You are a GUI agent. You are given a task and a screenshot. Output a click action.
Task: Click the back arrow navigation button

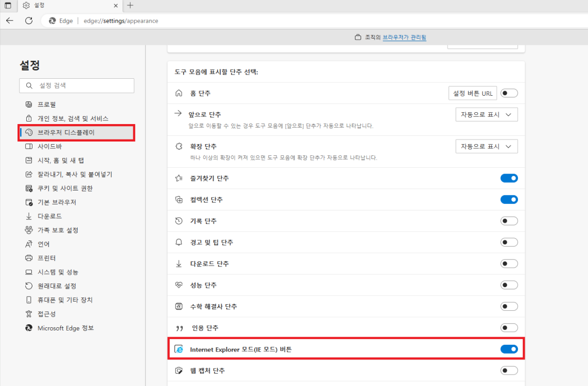coord(10,21)
